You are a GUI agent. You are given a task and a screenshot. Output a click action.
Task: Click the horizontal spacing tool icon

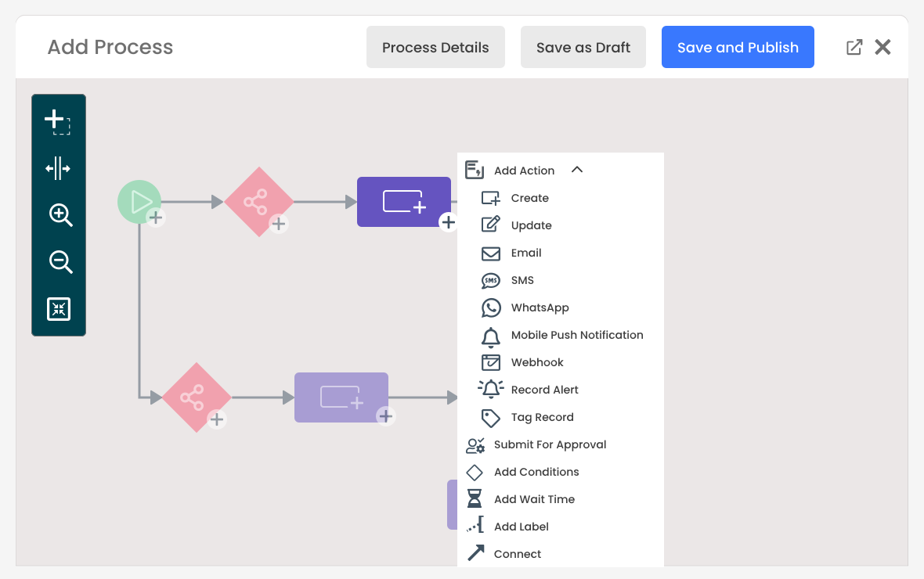[58, 168]
